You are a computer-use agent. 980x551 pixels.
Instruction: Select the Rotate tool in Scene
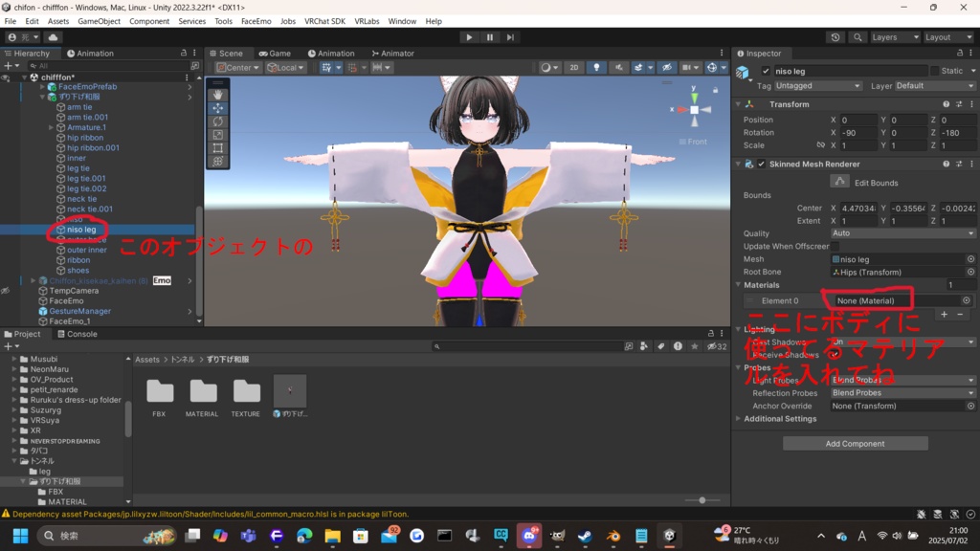tap(217, 121)
